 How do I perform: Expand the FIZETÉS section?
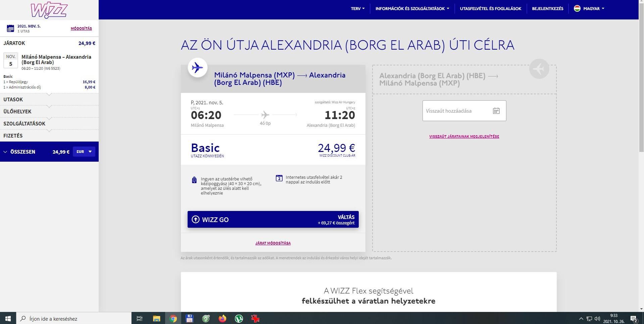49,136
